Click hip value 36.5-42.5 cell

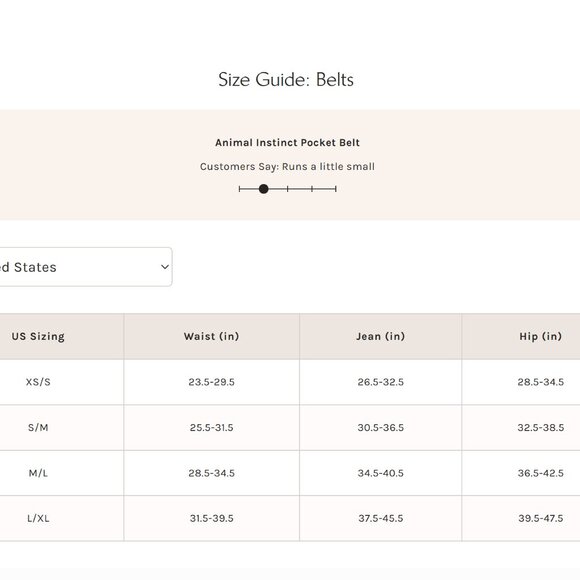click(540, 473)
